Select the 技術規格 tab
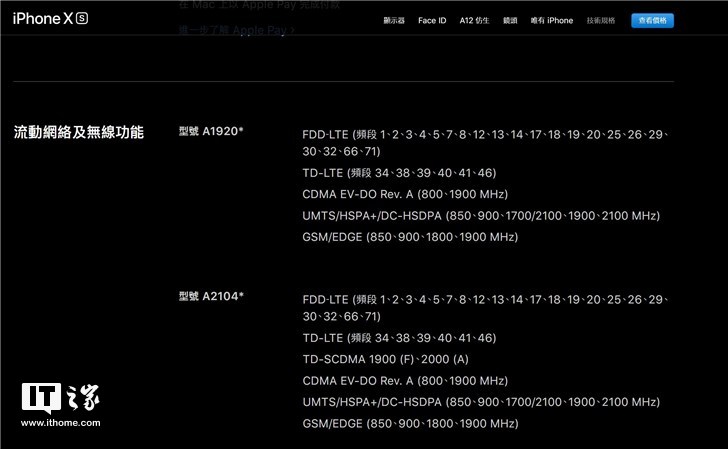 [x=600, y=20]
